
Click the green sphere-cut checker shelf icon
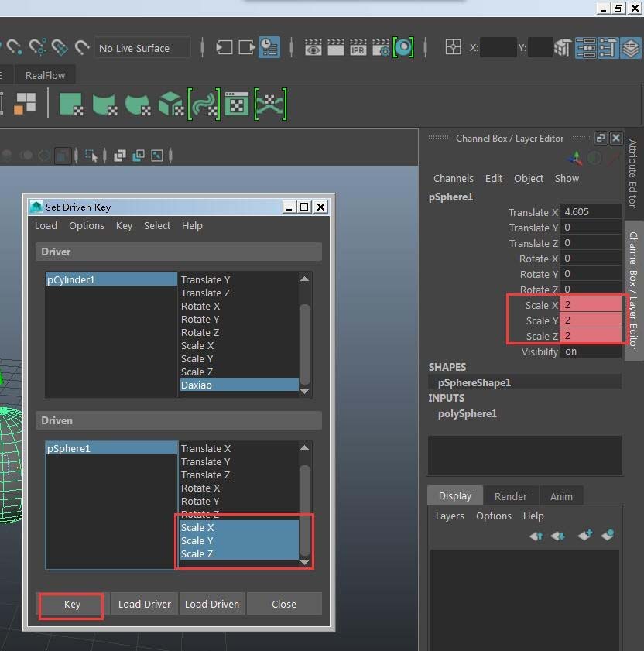[138, 104]
